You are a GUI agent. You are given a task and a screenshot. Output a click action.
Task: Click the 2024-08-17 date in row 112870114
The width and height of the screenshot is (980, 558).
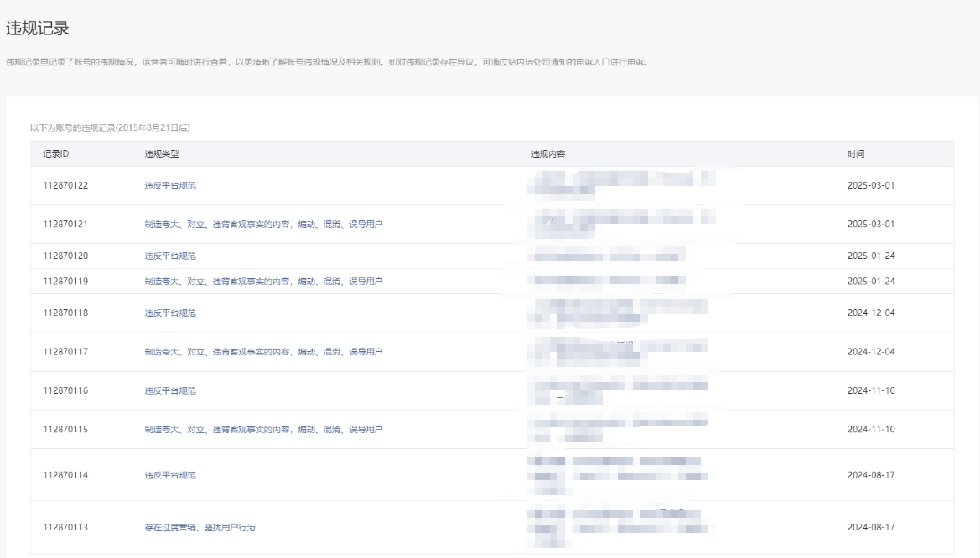pyautogui.click(x=871, y=475)
